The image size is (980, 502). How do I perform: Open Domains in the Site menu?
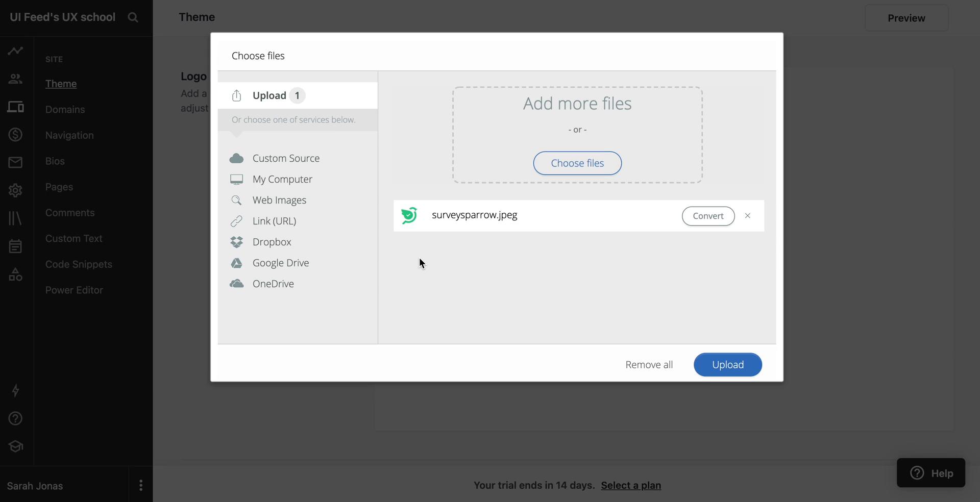click(65, 109)
